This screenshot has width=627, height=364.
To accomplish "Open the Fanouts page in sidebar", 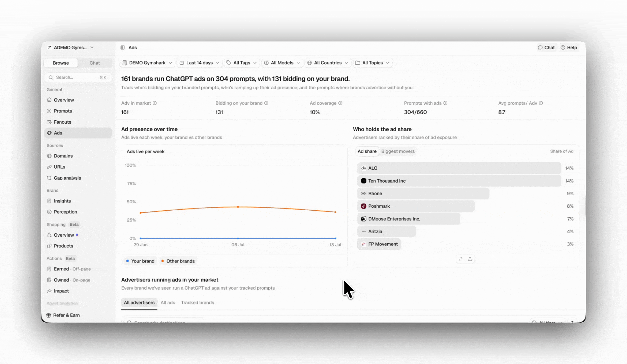I will pos(78,122).
